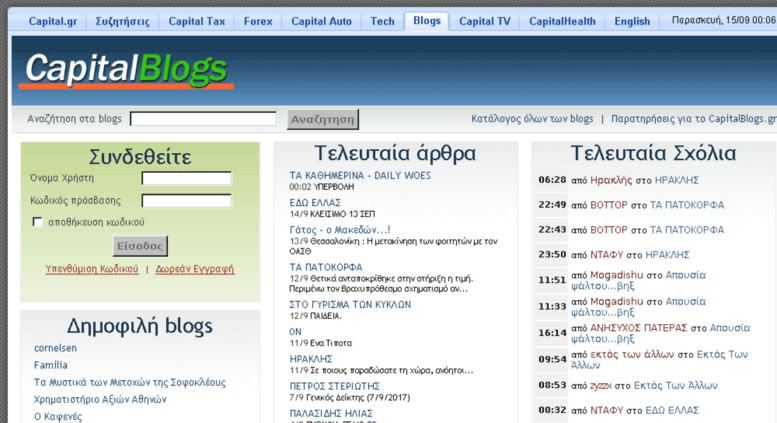
Task: Open the Γάτος - ο Μακεδών article
Action: point(340,230)
